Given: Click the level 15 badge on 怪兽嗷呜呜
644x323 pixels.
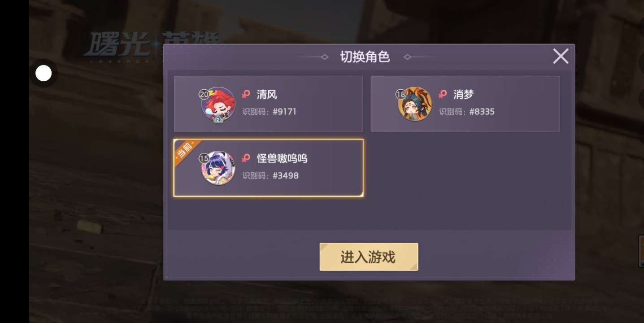Looking at the screenshot, I should [204, 158].
